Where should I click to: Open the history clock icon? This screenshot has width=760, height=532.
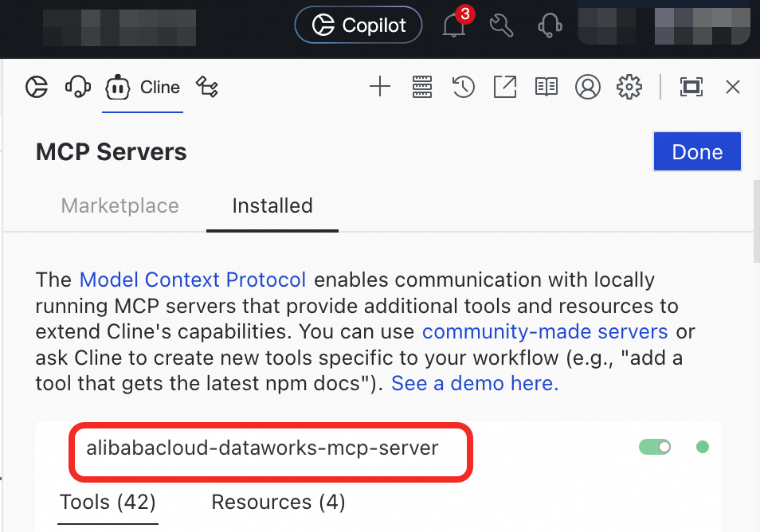pos(464,88)
